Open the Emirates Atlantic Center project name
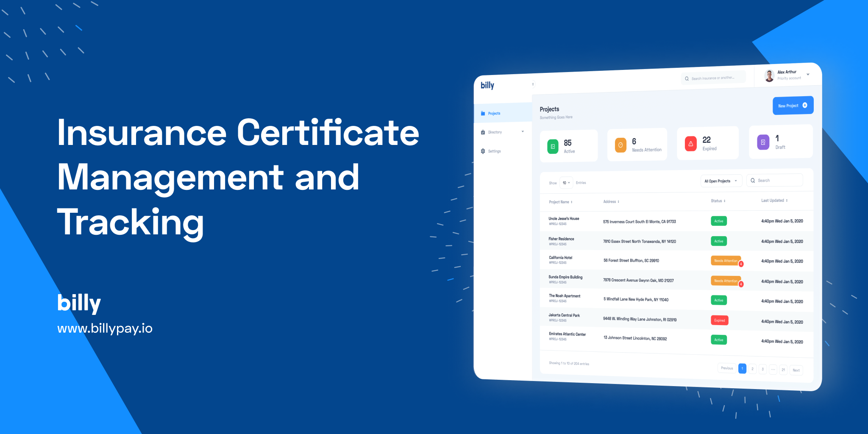The height and width of the screenshot is (434, 868). pyautogui.click(x=568, y=334)
